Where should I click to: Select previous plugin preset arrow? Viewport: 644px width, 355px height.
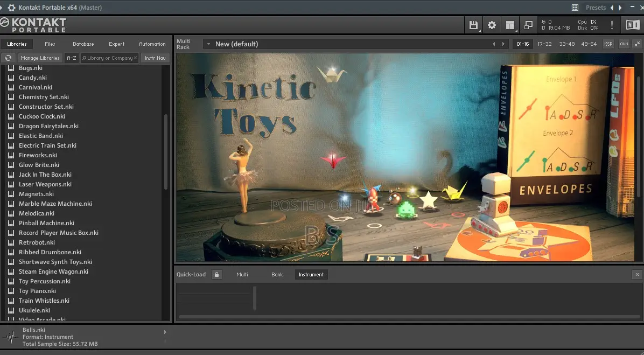[612, 8]
